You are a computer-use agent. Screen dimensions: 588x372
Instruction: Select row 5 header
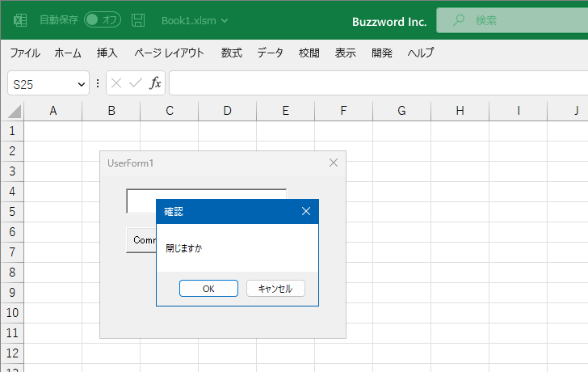(12, 212)
